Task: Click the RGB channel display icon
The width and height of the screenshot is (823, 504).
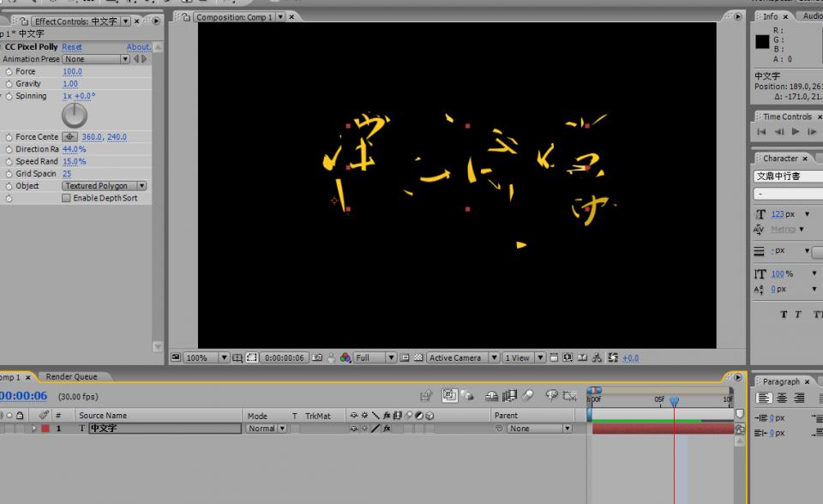Action: 345,358
